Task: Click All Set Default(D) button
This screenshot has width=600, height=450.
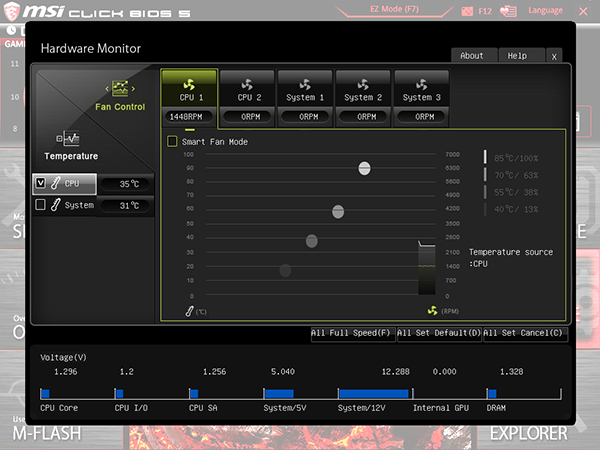Action: pyautogui.click(x=439, y=333)
